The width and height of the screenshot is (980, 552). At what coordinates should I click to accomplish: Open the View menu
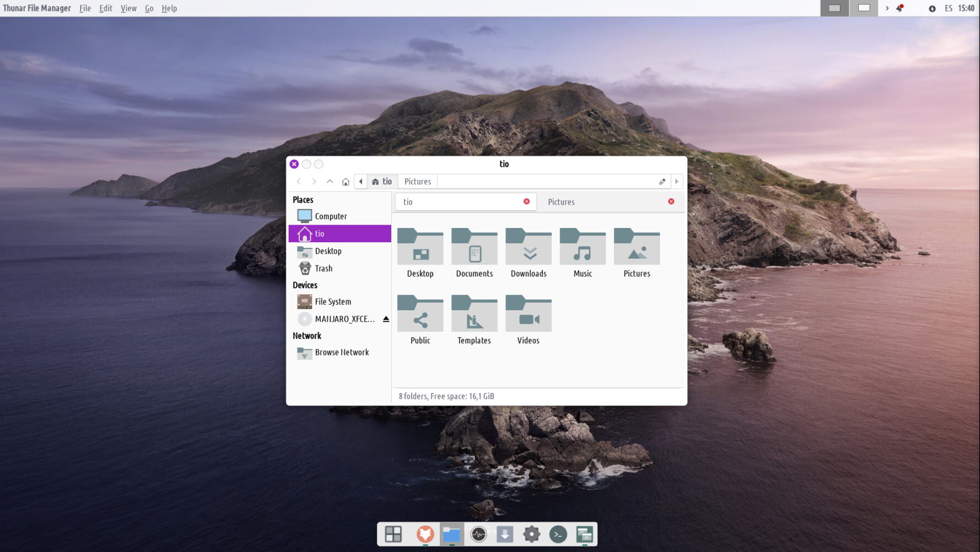128,8
